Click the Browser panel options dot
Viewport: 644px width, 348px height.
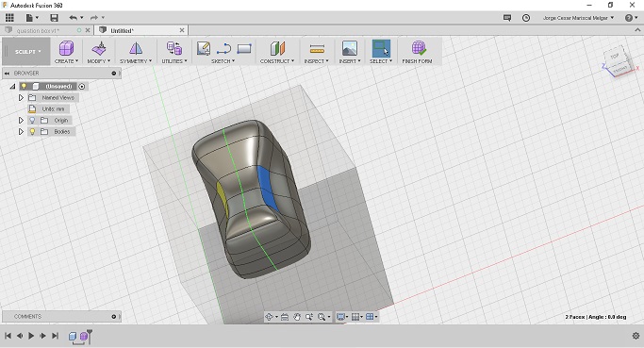[114, 74]
